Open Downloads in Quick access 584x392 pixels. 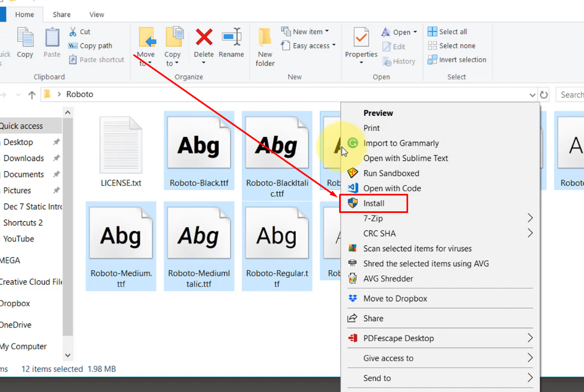24,158
